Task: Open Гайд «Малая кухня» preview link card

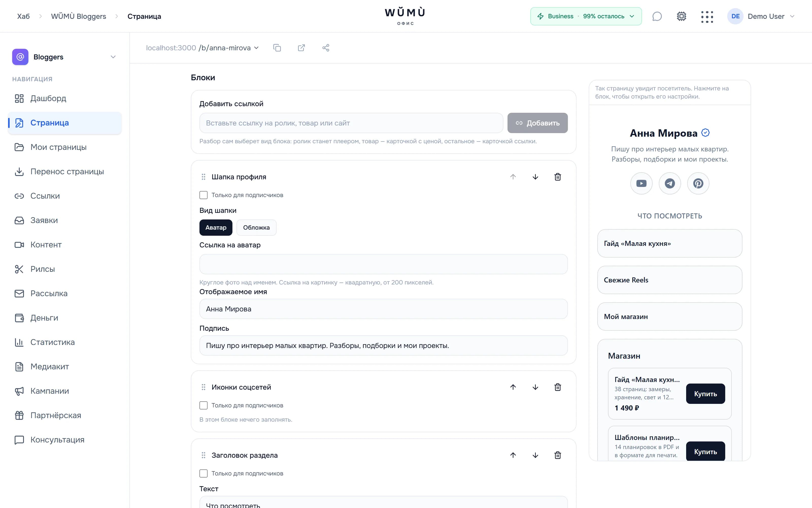Action: pyautogui.click(x=669, y=243)
